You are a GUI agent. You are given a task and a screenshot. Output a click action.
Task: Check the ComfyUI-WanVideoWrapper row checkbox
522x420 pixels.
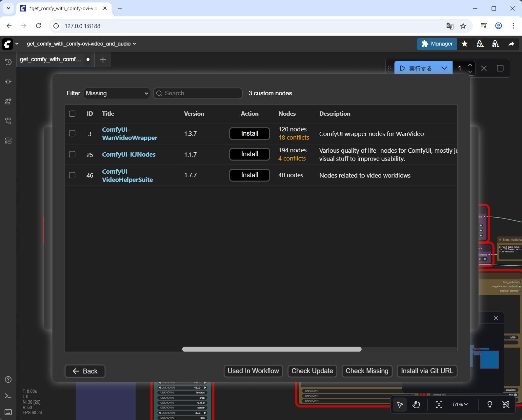tap(72, 133)
